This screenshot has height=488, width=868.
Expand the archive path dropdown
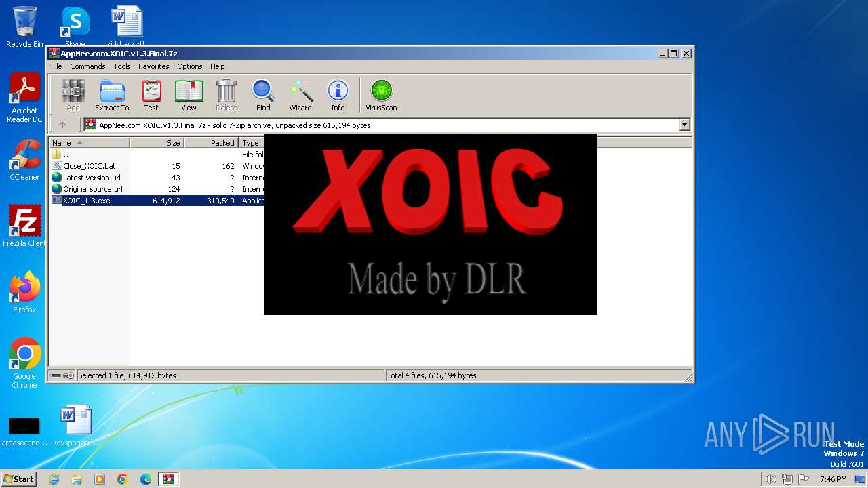tap(684, 125)
